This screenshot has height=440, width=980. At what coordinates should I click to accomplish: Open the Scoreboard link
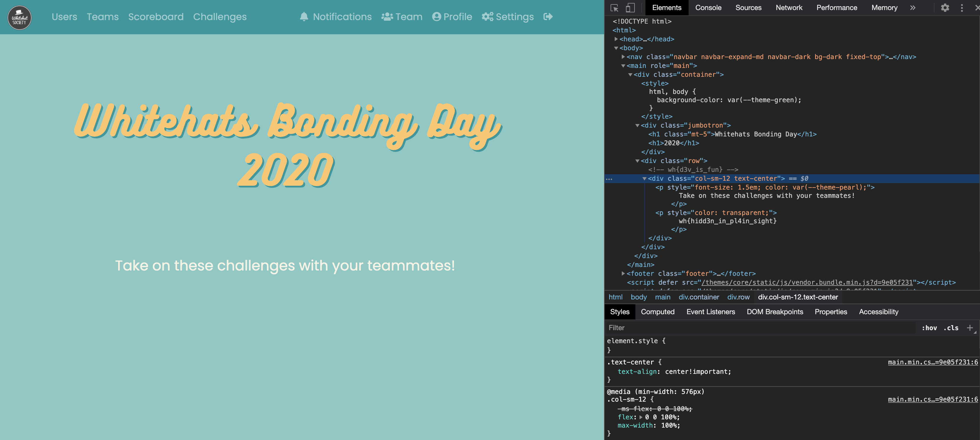tap(155, 17)
